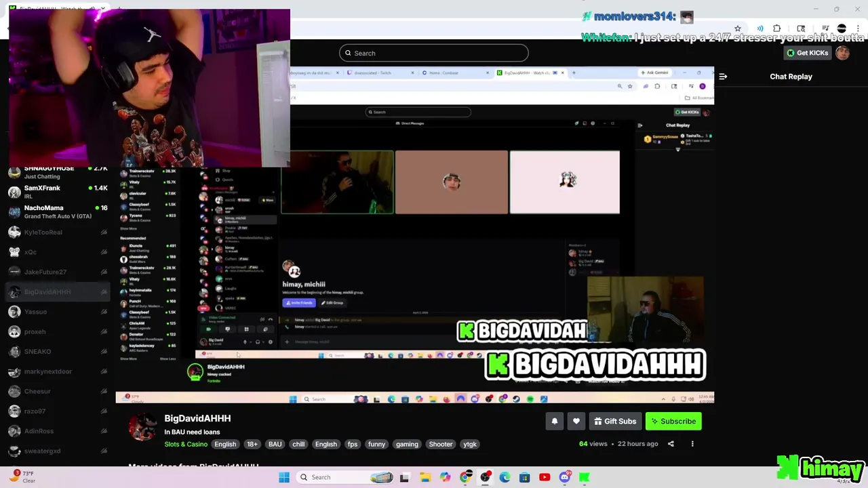Select the BAU tag

tap(275, 445)
